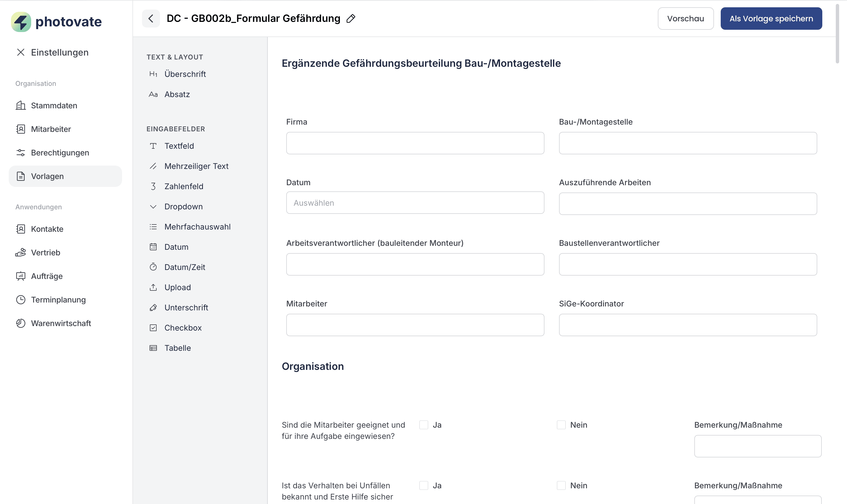Open the Datum Auswählen picker
This screenshot has width=847, height=504.
click(x=415, y=203)
